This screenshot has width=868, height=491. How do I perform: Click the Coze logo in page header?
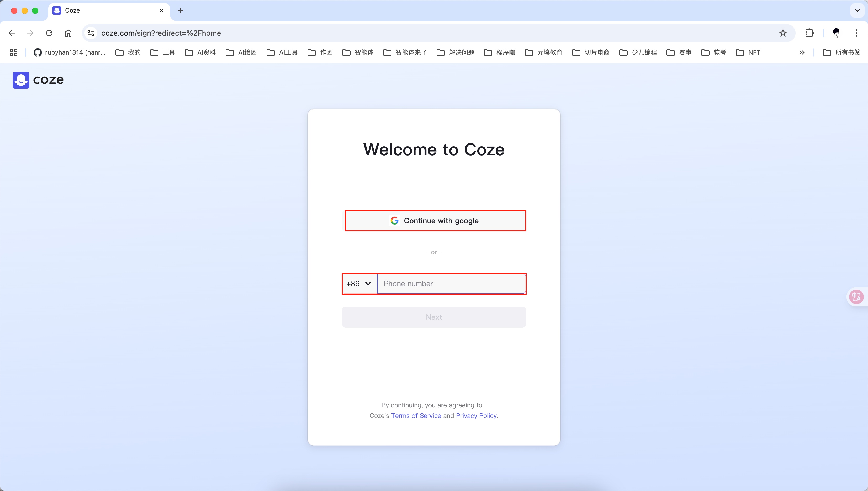click(x=38, y=80)
